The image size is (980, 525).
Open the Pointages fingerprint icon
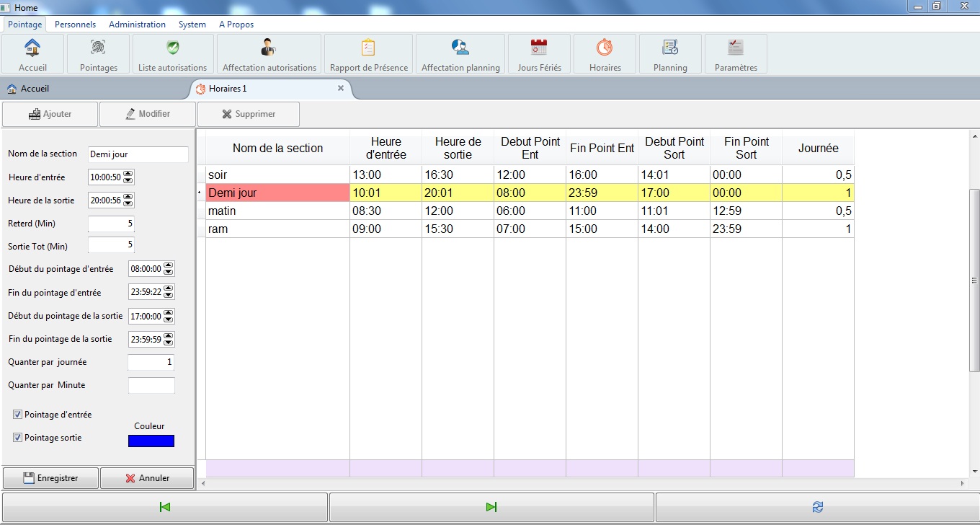pyautogui.click(x=98, y=48)
